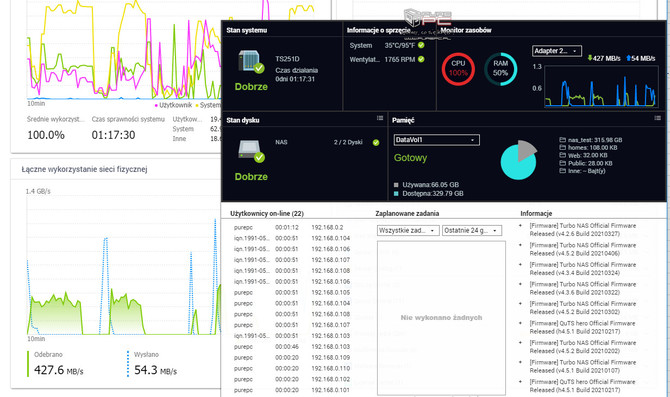The width and height of the screenshot is (670, 397).
Task: Click the Informacje news header
Action: tap(536, 213)
